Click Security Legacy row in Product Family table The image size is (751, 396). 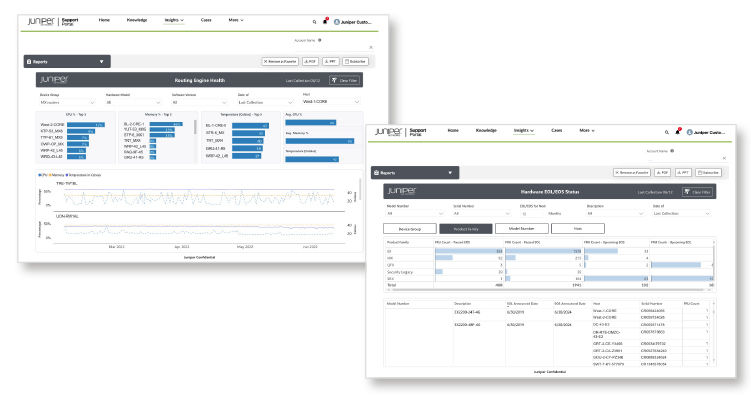(x=549, y=272)
